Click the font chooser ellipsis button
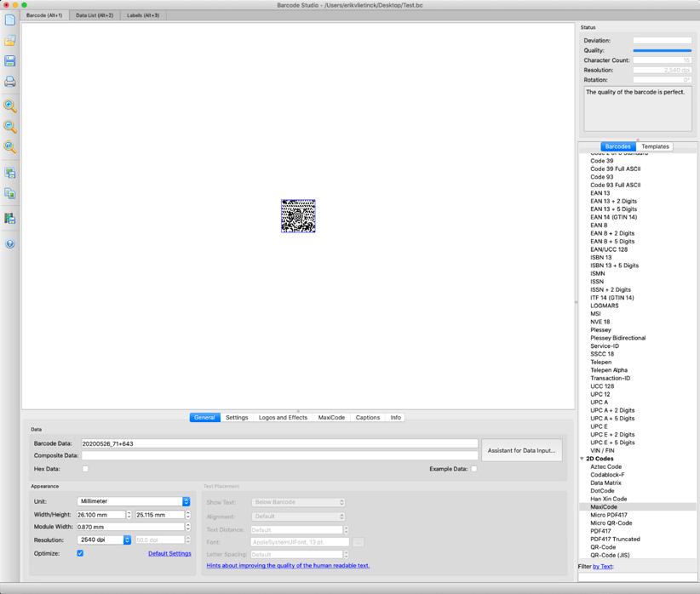 pyautogui.click(x=358, y=542)
